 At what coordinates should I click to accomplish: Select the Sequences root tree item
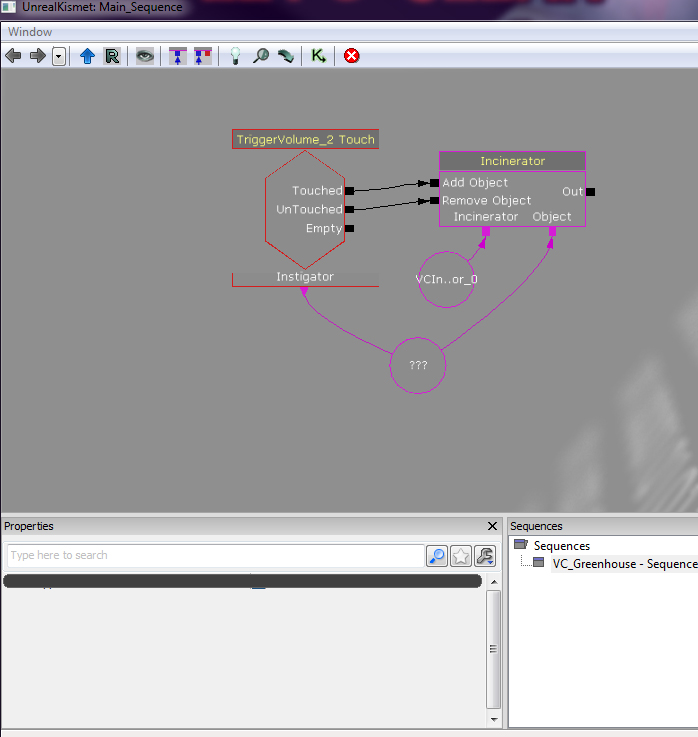coord(562,546)
